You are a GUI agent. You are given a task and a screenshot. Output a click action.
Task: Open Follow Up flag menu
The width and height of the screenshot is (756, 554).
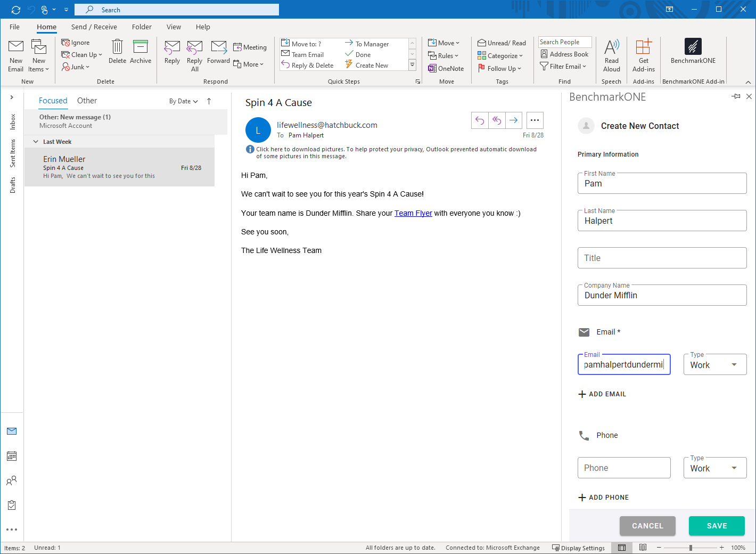point(499,69)
